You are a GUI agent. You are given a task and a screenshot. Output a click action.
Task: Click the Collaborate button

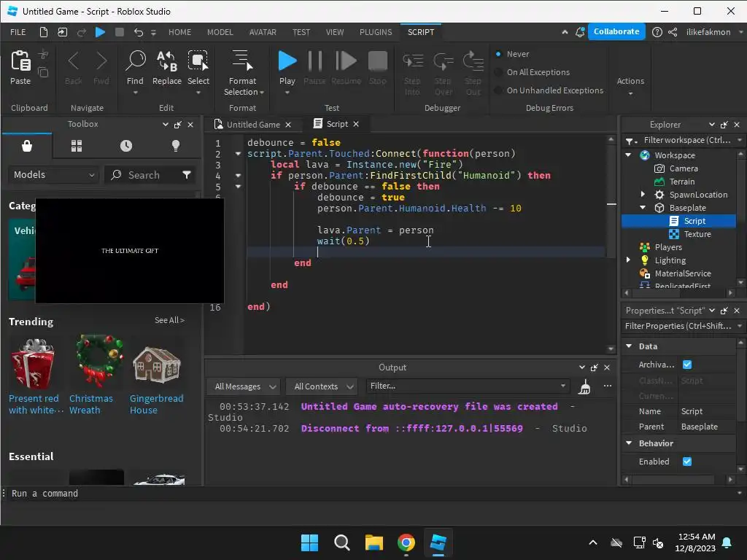pos(616,32)
